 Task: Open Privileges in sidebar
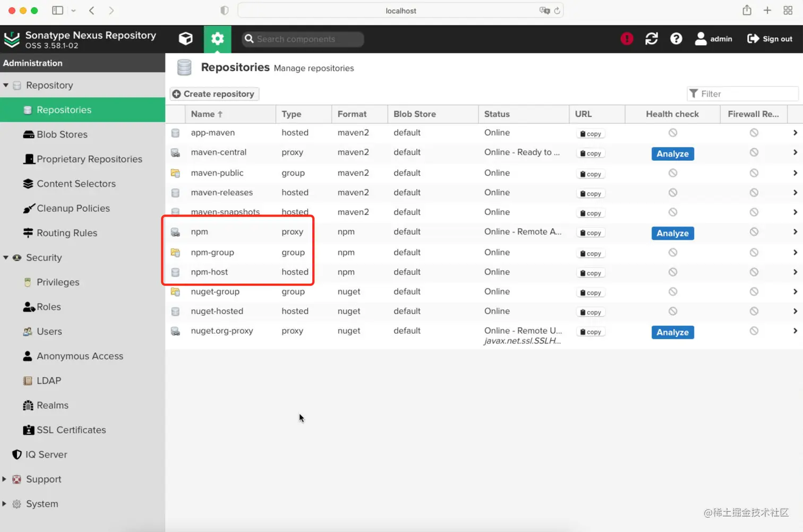[x=82, y=282]
